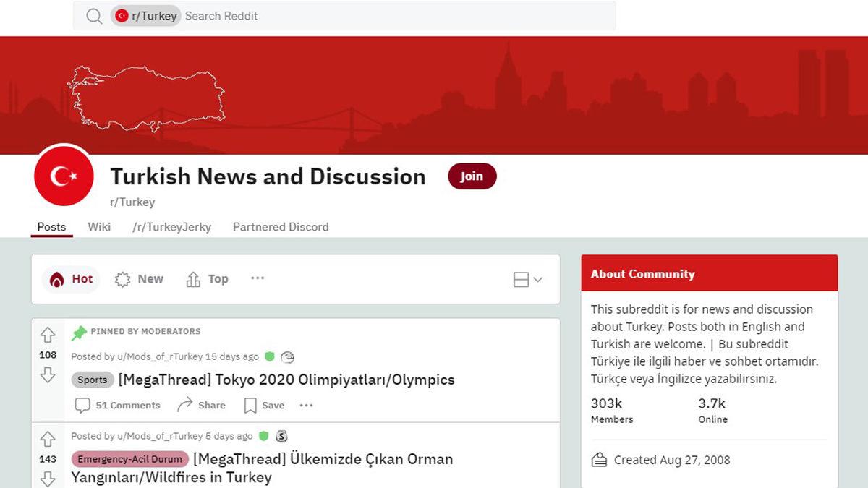This screenshot has height=488, width=868.
Task: Downvote the Tokyo 2020 Olympics megathread
Action: tap(48, 374)
